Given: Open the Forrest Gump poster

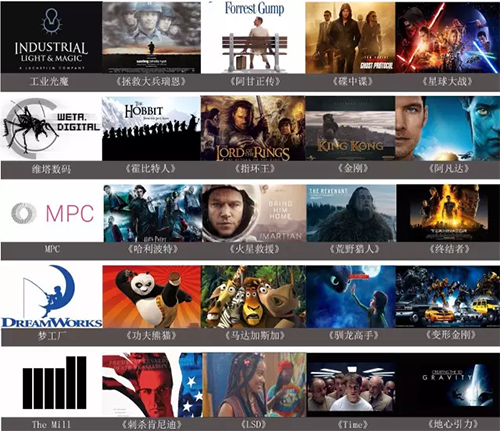Looking at the screenshot, I should tap(253, 37).
